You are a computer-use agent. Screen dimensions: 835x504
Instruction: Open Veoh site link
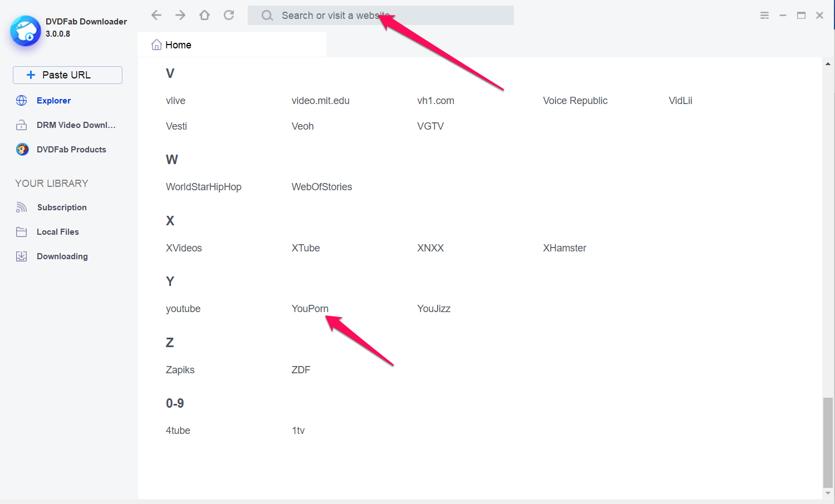[x=303, y=126]
